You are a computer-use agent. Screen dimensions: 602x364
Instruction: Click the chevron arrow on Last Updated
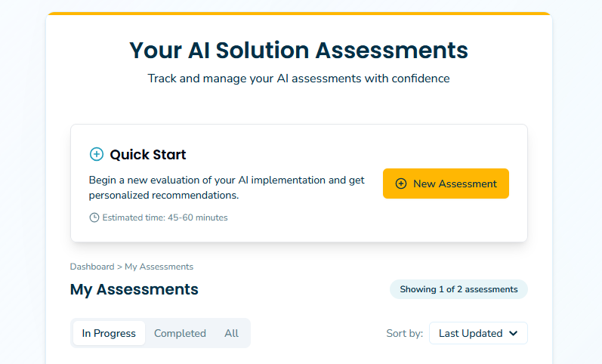514,333
